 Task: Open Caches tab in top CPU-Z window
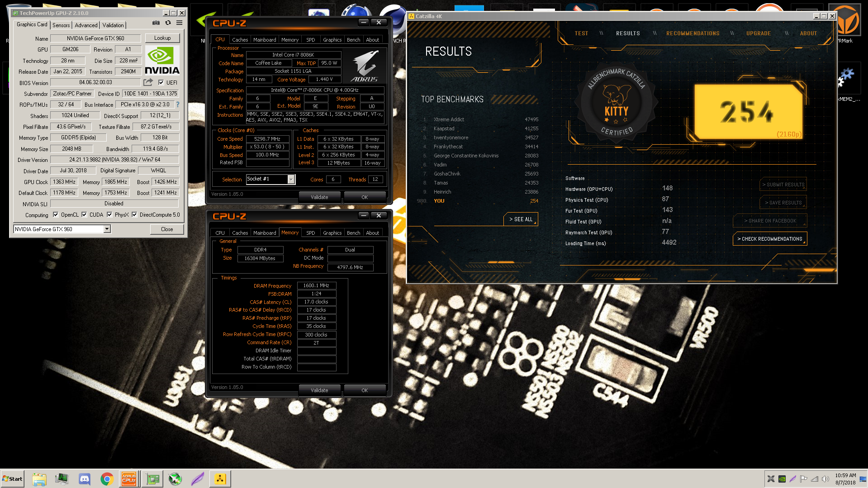[240, 40]
